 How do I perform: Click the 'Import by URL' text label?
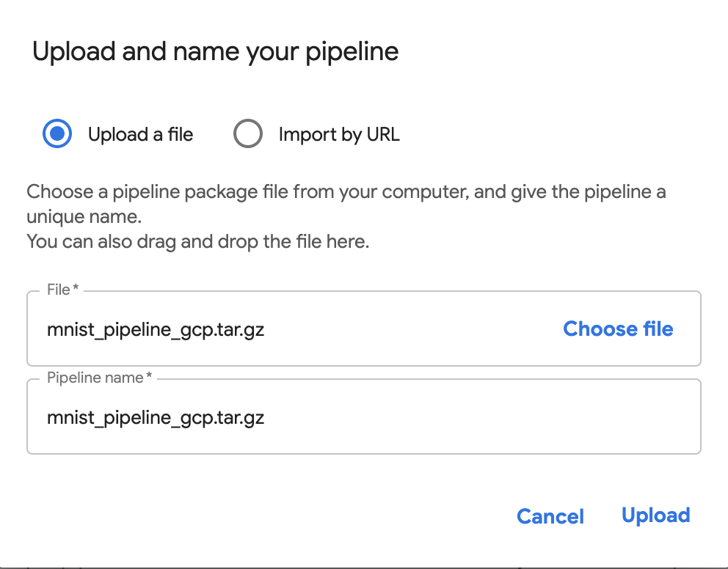pos(339,135)
